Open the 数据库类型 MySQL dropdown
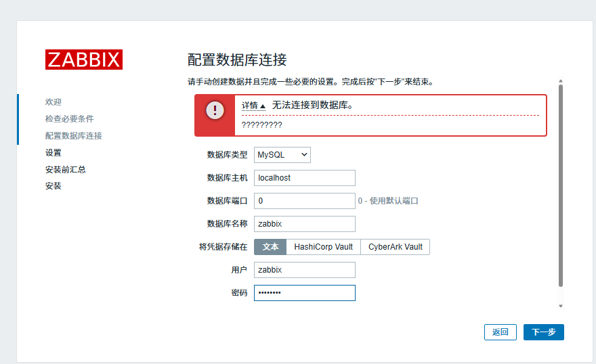 [x=282, y=155]
